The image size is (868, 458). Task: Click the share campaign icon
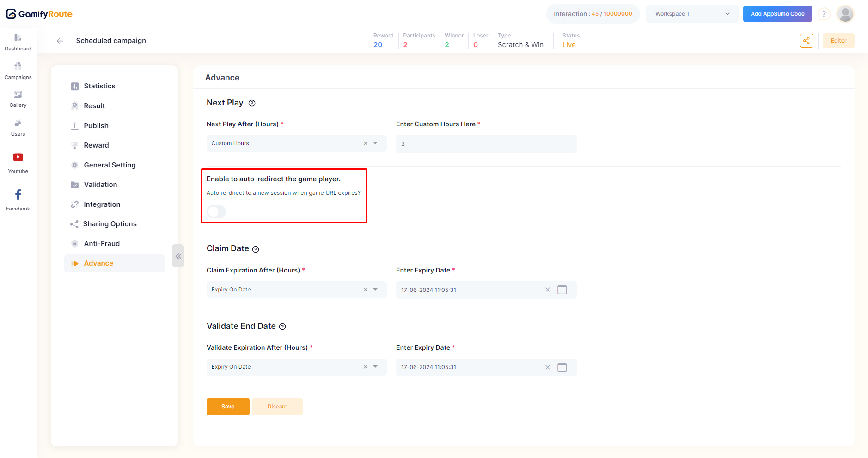806,41
